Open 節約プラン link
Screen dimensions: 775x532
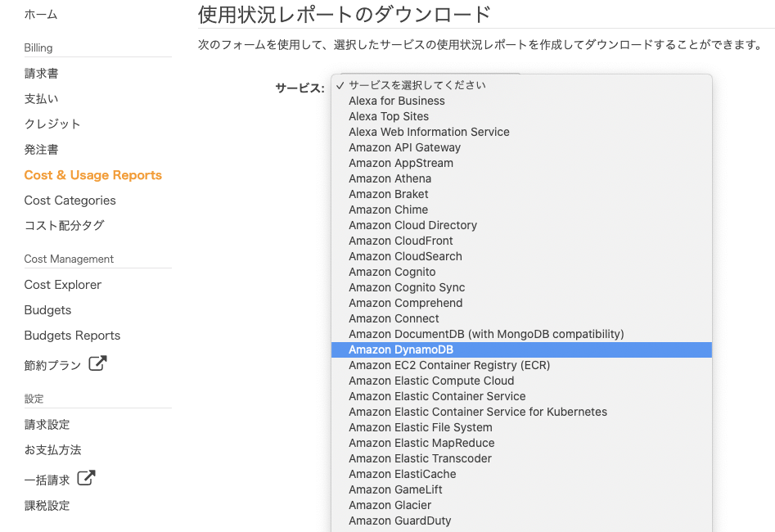52,365
